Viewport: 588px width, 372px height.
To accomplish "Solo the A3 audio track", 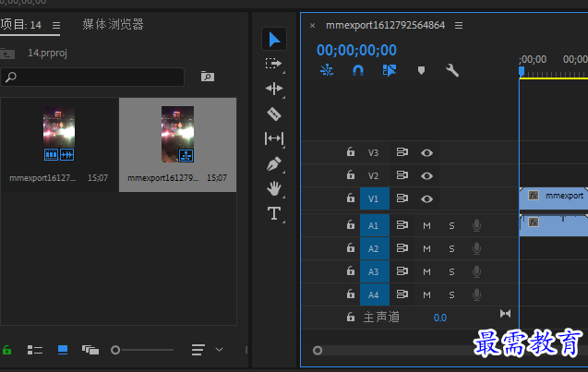I will pos(452,272).
